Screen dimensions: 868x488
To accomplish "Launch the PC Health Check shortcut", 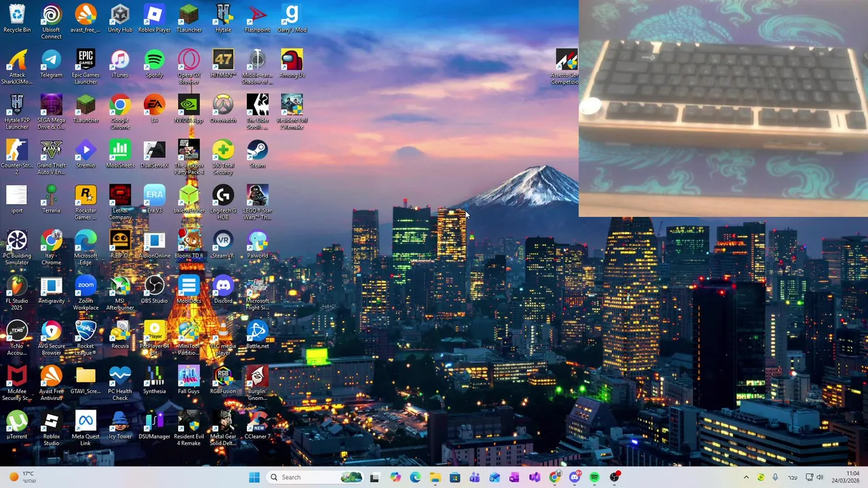I will click(120, 383).
